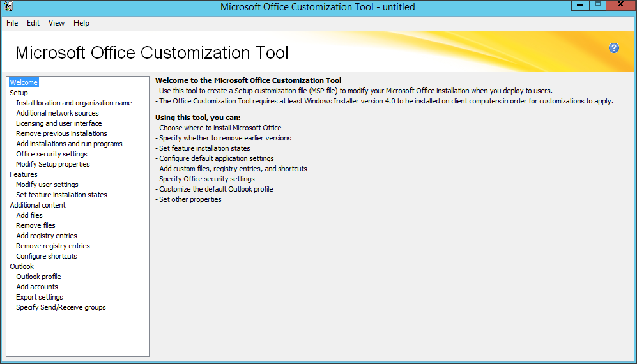Select Specify Send/Receive groups

coord(61,307)
